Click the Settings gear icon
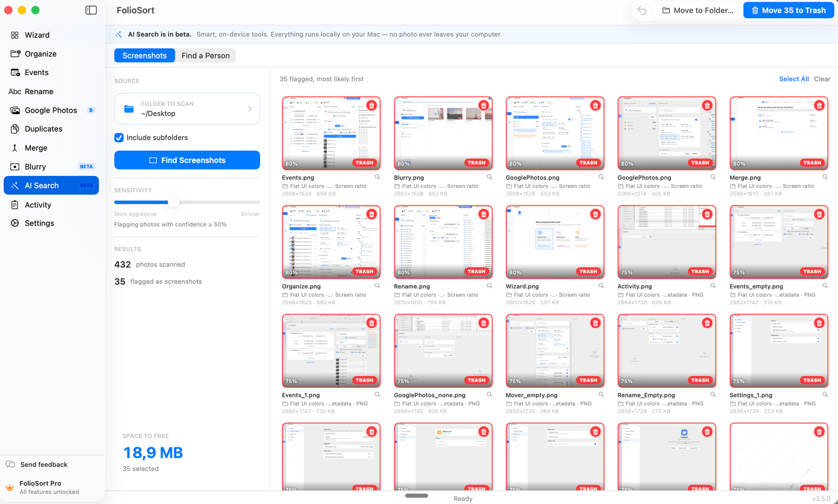 click(15, 223)
